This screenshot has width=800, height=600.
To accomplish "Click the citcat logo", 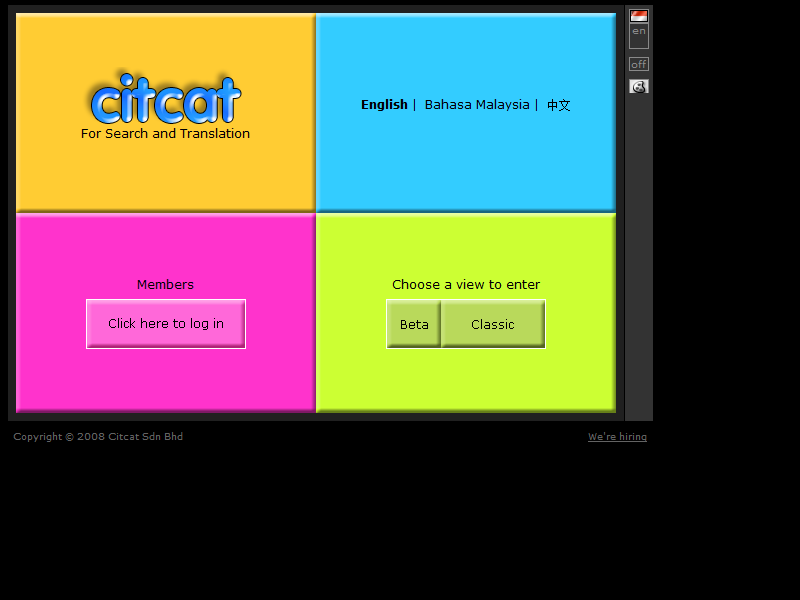I will (x=165, y=99).
